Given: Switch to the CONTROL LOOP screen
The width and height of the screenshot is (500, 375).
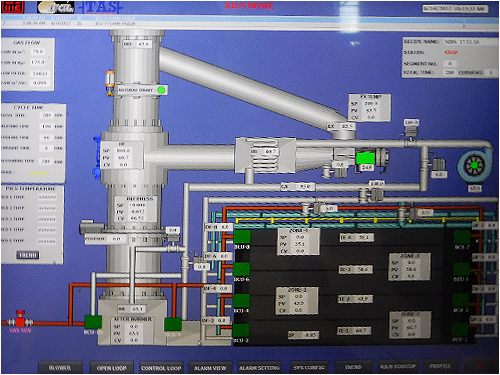Looking at the screenshot, I should tap(161, 368).
